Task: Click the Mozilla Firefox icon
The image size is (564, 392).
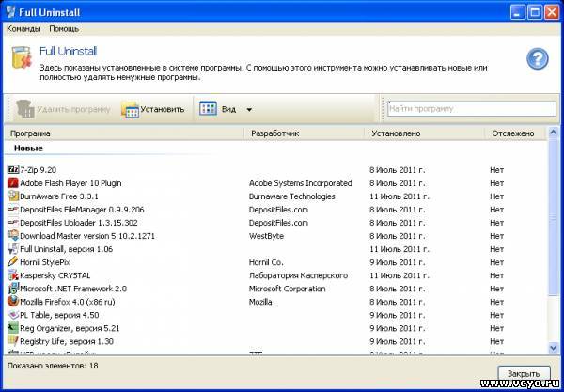Action: [13, 302]
